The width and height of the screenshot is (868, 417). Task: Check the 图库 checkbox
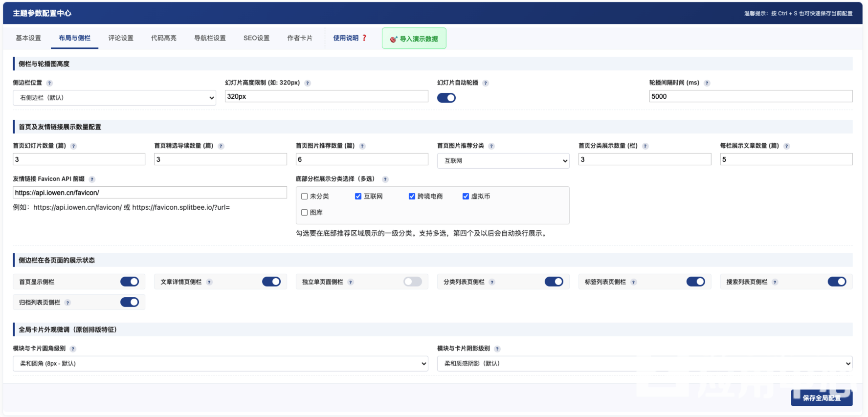pyautogui.click(x=304, y=212)
